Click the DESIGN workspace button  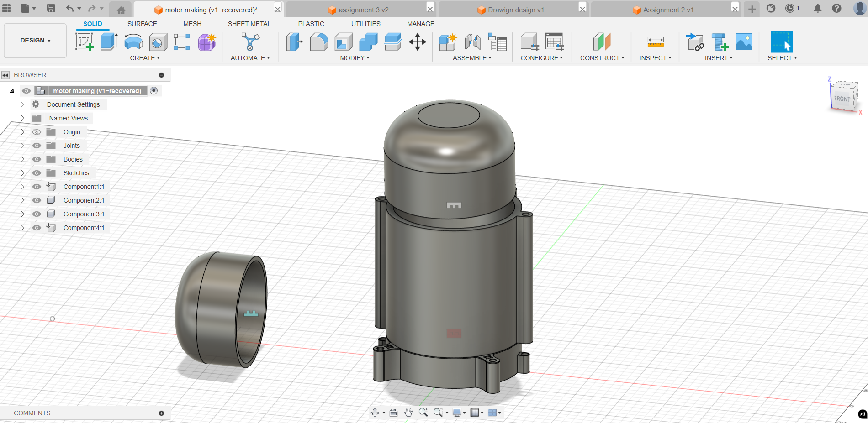(35, 40)
